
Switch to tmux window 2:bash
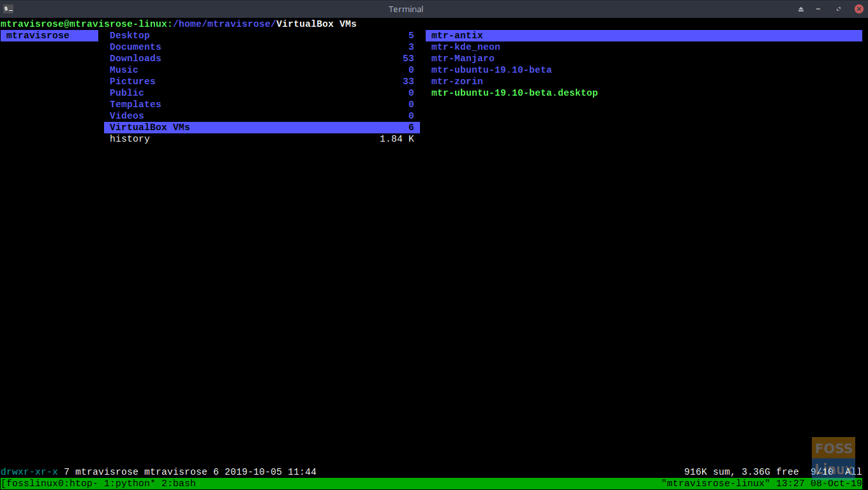pyautogui.click(x=179, y=484)
